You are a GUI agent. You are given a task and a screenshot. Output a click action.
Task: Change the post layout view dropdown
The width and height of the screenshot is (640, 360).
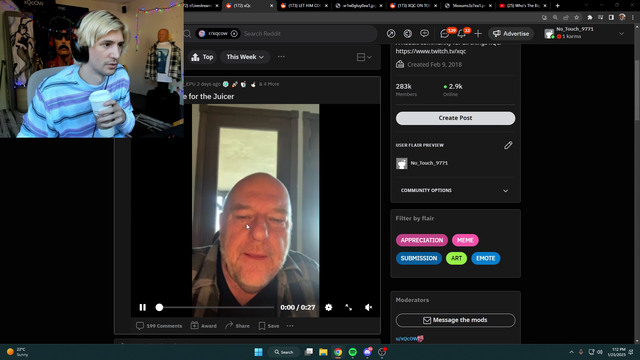tap(364, 57)
